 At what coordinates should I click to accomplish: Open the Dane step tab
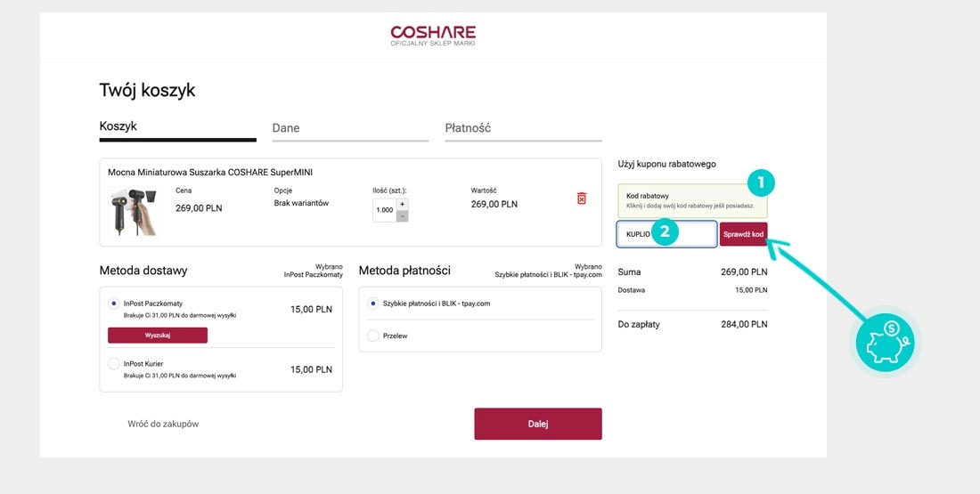pyautogui.click(x=286, y=128)
